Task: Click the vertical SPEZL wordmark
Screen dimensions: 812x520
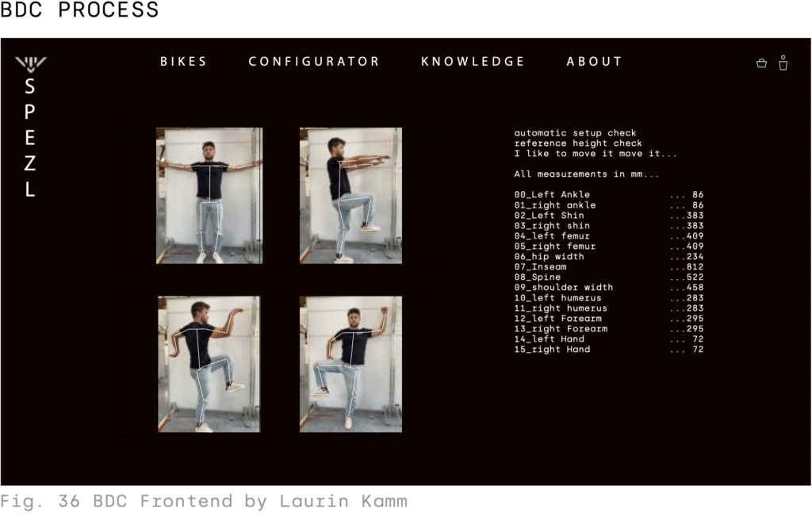Action: click(x=30, y=138)
